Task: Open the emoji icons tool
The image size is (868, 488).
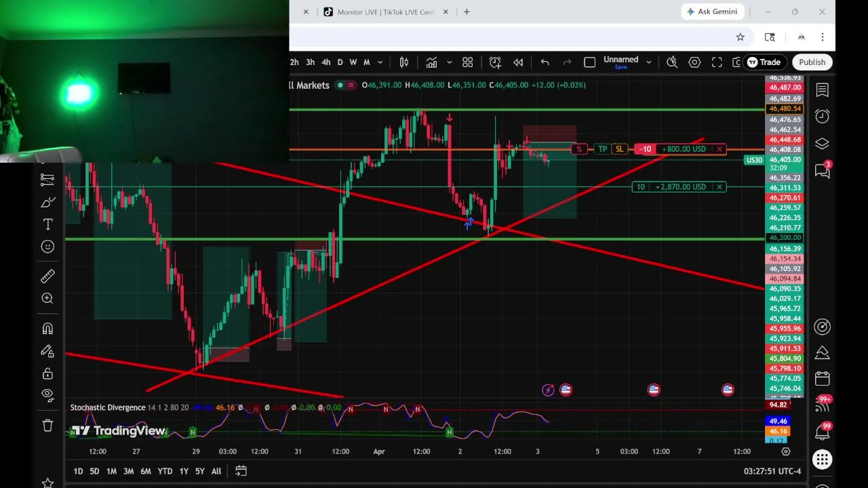Action: click(x=47, y=247)
